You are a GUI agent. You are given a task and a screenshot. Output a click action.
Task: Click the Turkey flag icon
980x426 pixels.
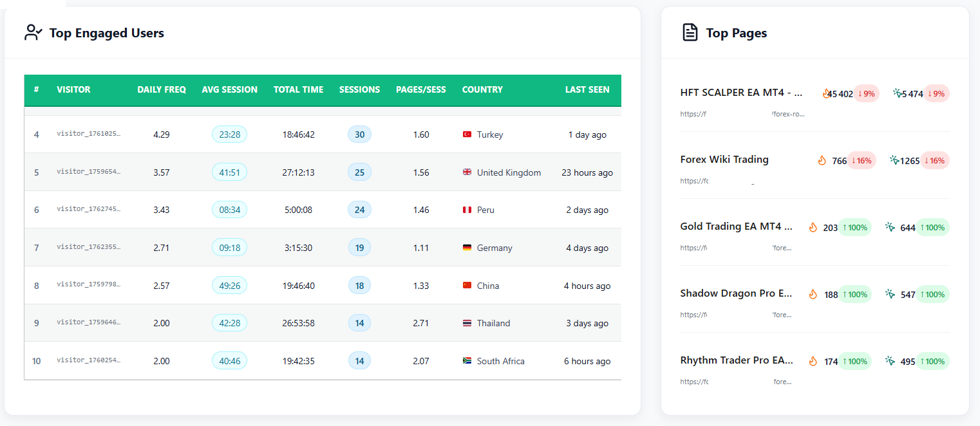467,134
